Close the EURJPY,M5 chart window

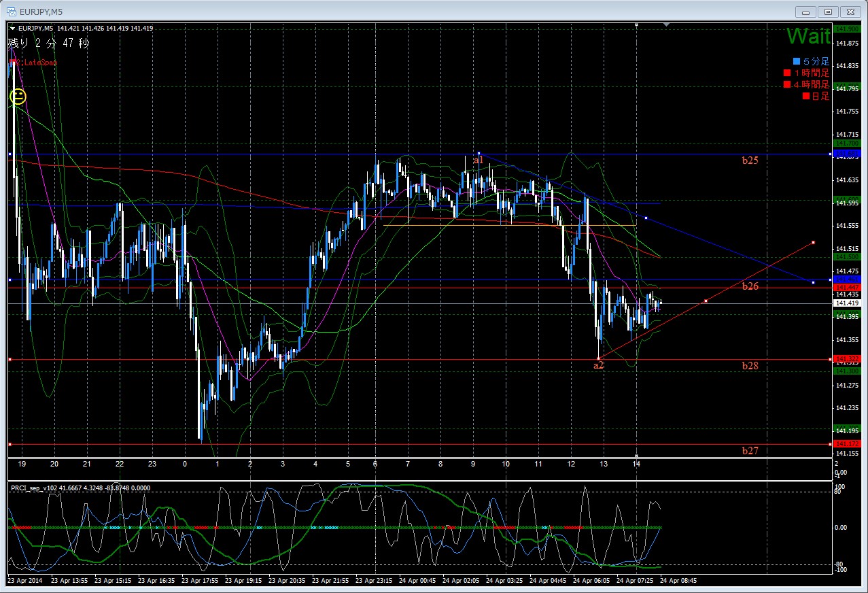click(x=850, y=12)
